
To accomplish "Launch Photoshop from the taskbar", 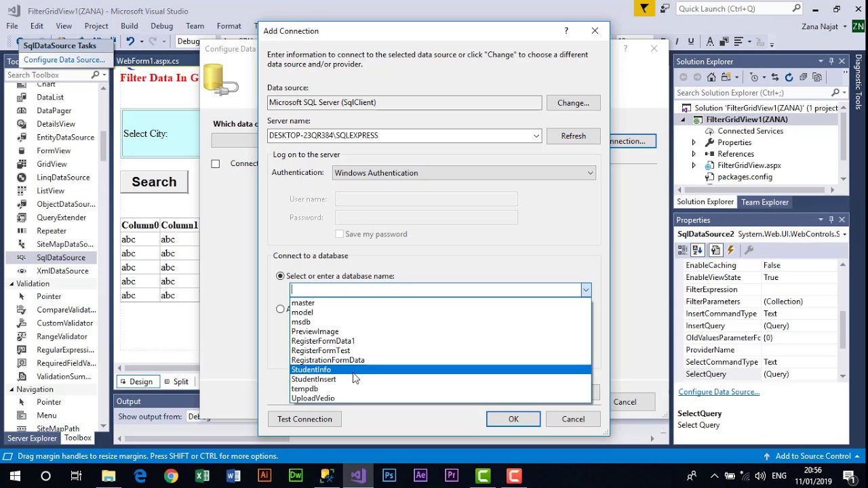I will pos(389,476).
